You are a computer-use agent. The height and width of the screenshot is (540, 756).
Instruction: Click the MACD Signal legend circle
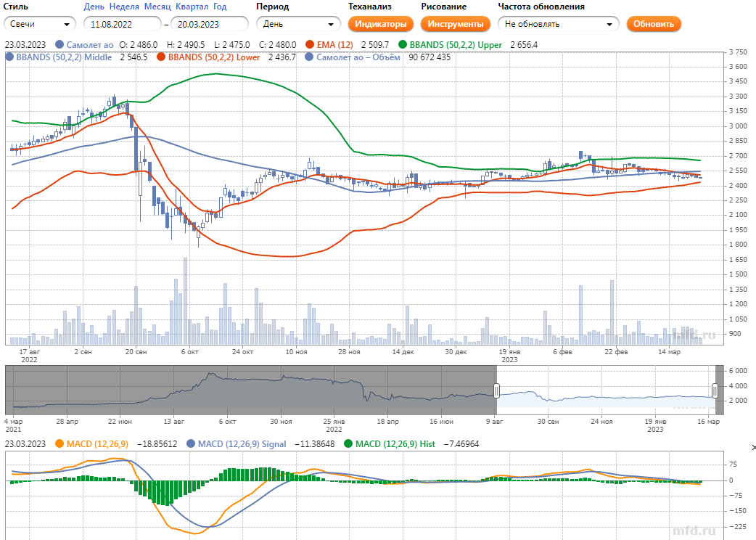(x=192, y=444)
